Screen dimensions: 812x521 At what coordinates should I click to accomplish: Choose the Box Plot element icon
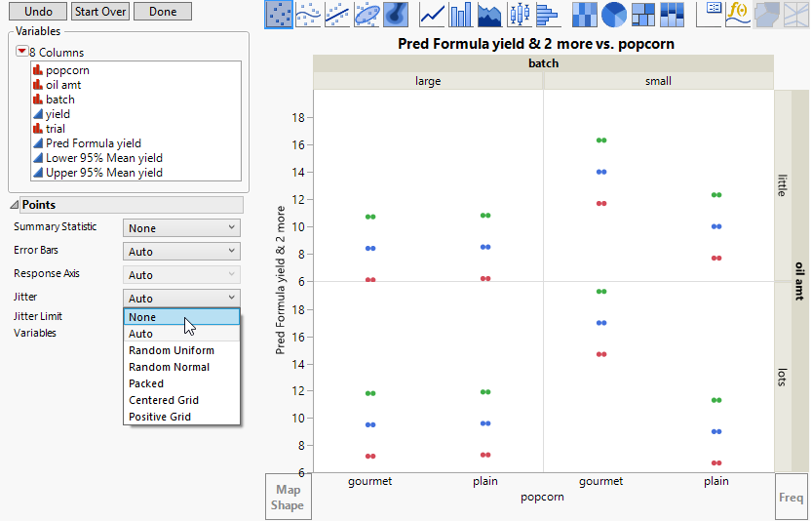(x=519, y=14)
